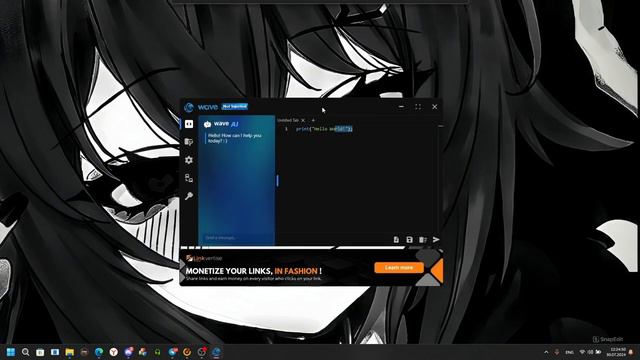Click the connections sidebar icon above the key
640x360 pixels.
[x=189, y=178]
